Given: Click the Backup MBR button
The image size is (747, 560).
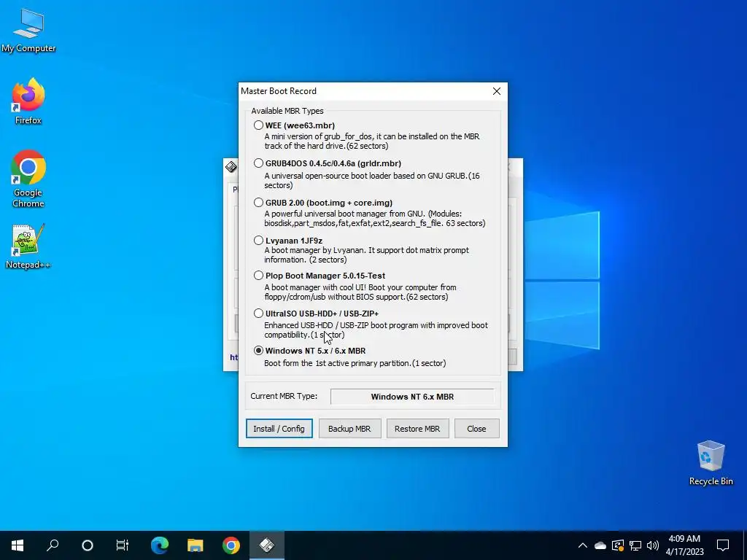Looking at the screenshot, I should tap(349, 429).
